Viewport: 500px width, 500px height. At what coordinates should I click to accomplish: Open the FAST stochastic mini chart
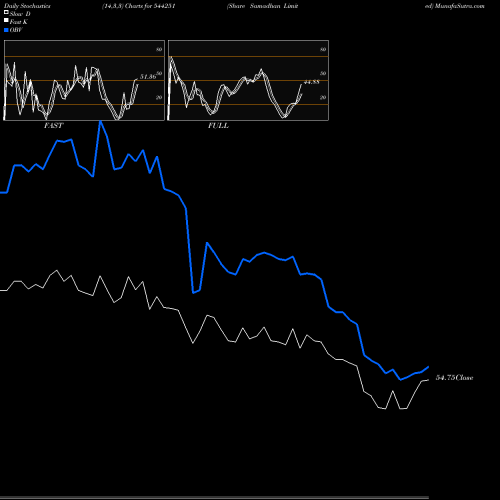(84, 80)
